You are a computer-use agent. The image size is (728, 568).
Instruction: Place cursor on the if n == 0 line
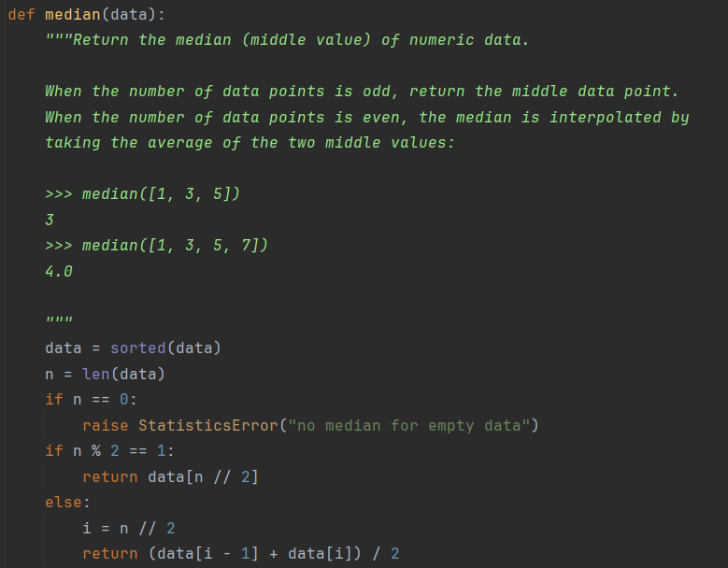(91, 400)
